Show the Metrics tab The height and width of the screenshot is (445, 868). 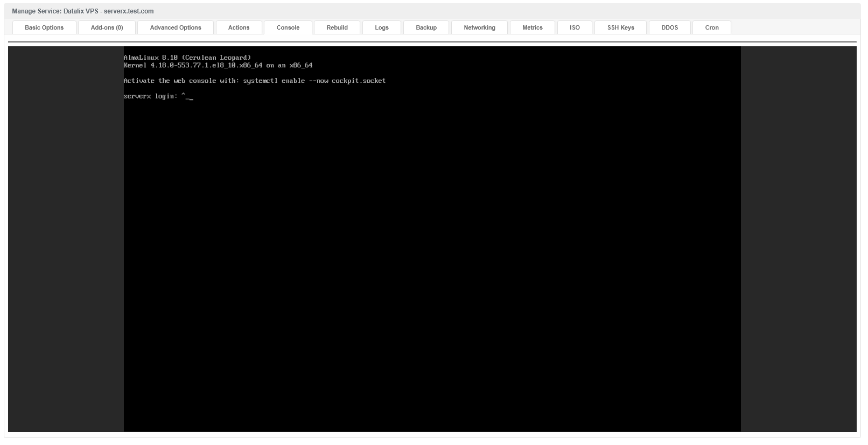(x=532, y=27)
